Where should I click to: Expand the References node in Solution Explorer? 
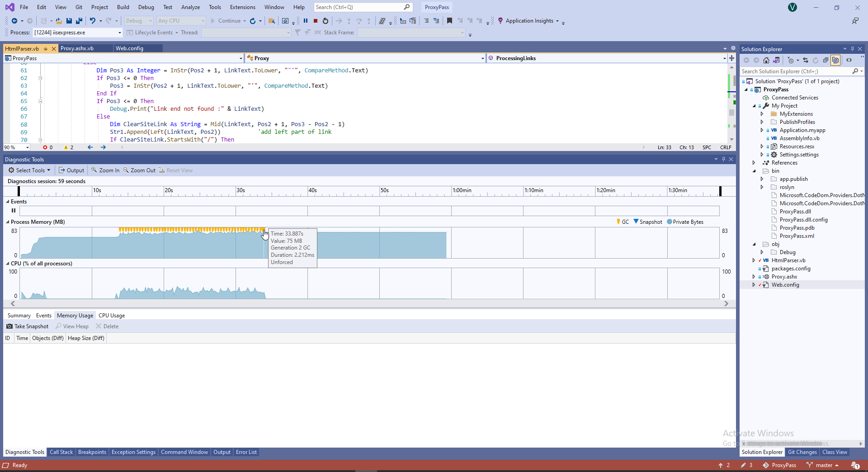coord(754,163)
